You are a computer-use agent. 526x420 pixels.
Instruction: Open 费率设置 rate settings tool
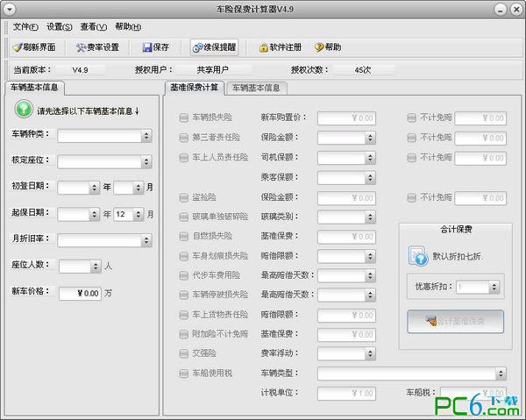pyautogui.click(x=97, y=47)
